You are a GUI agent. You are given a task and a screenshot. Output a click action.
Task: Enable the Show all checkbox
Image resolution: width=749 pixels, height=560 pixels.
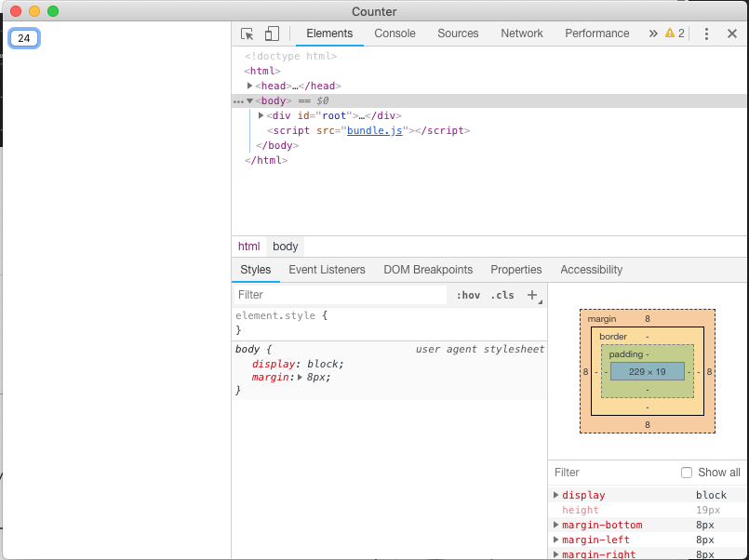pos(687,473)
